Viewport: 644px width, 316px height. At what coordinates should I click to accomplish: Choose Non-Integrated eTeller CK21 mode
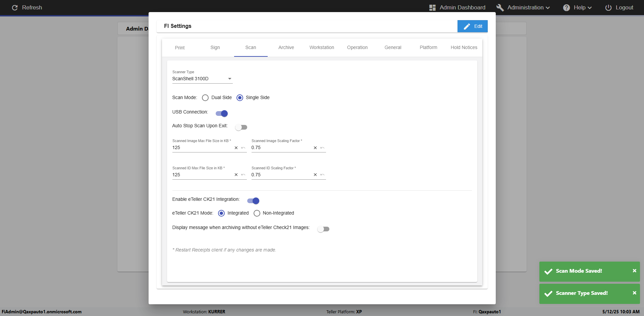click(257, 213)
